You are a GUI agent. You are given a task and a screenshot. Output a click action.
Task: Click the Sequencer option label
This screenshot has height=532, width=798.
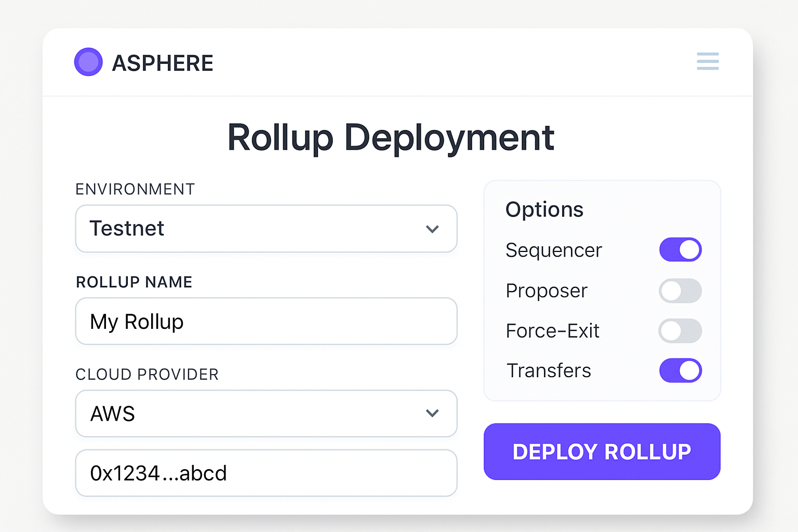click(x=553, y=250)
